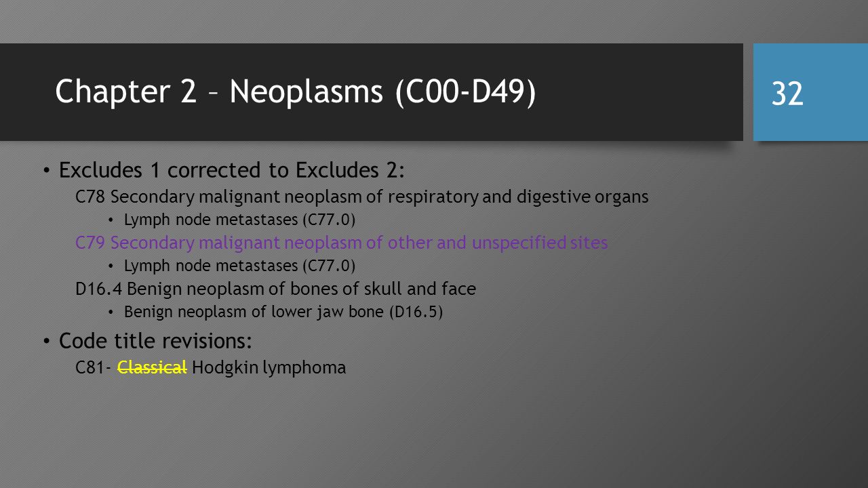Click the strikethrough highlighted word Classical
The width and height of the screenshot is (868, 488).
(x=153, y=368)
